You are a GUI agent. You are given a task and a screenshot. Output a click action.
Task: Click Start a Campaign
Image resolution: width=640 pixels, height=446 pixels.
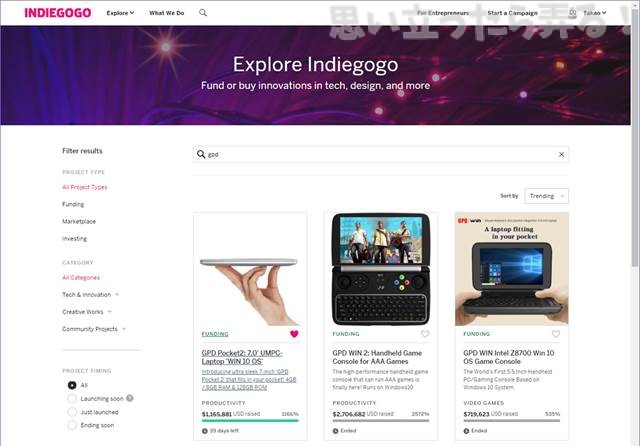[x=512, y=13]
